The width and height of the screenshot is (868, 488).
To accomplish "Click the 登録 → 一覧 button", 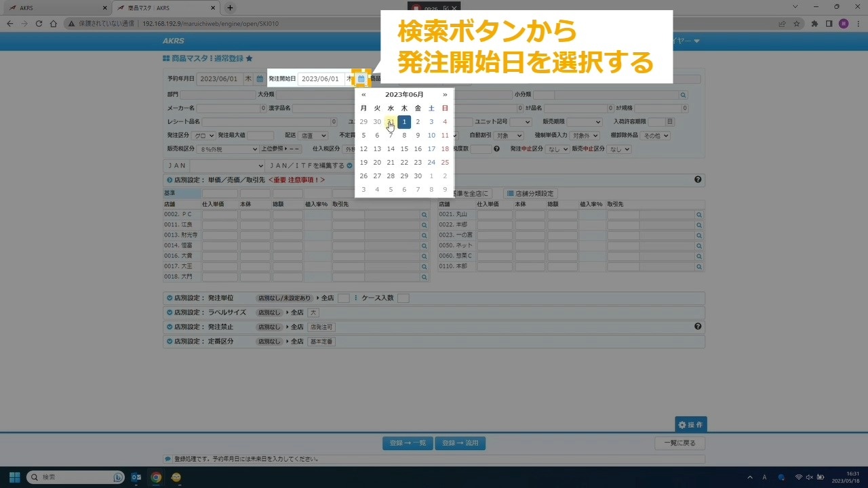I will (408, 443).
